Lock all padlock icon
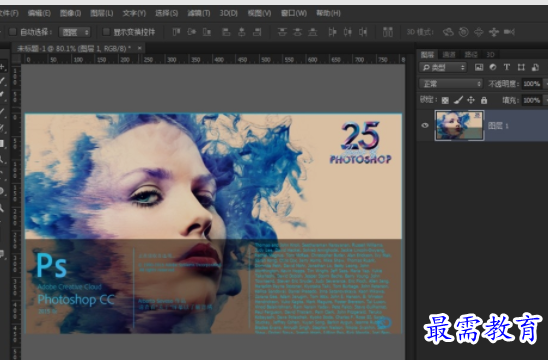Image resolution: width=548 pixels, height=360 pixels. coord(484,101)
